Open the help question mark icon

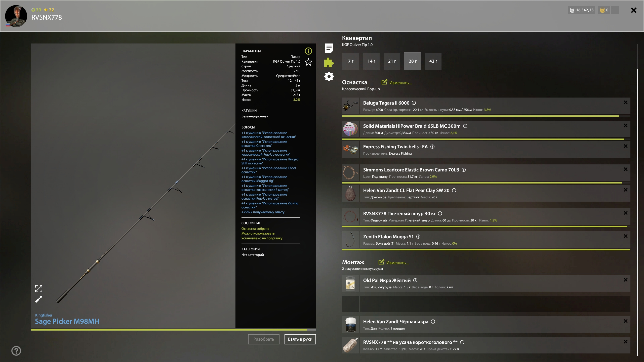click(x=16, y=351)
